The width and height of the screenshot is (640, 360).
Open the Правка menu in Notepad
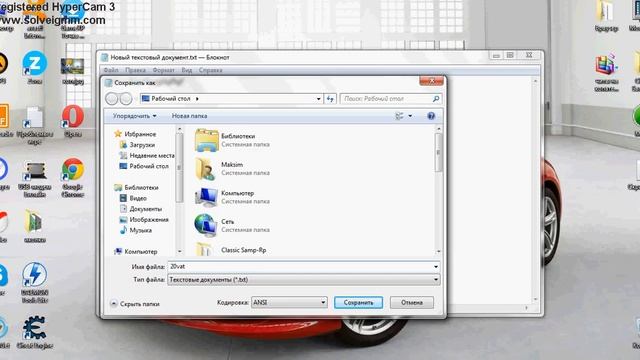(136, 70)
